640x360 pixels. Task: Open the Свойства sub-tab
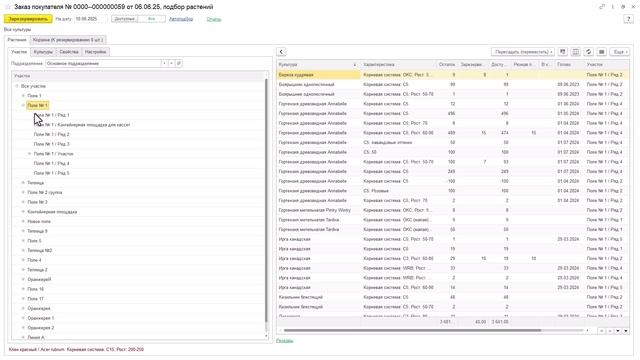69,52
